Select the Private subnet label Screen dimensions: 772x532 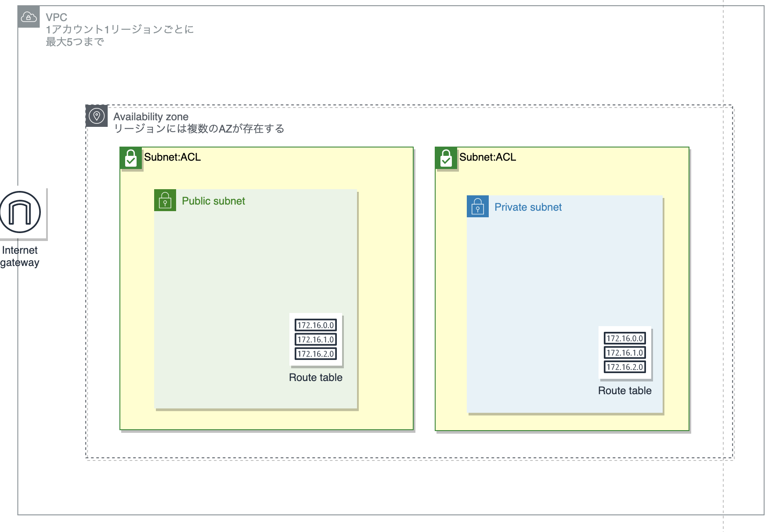528,207
